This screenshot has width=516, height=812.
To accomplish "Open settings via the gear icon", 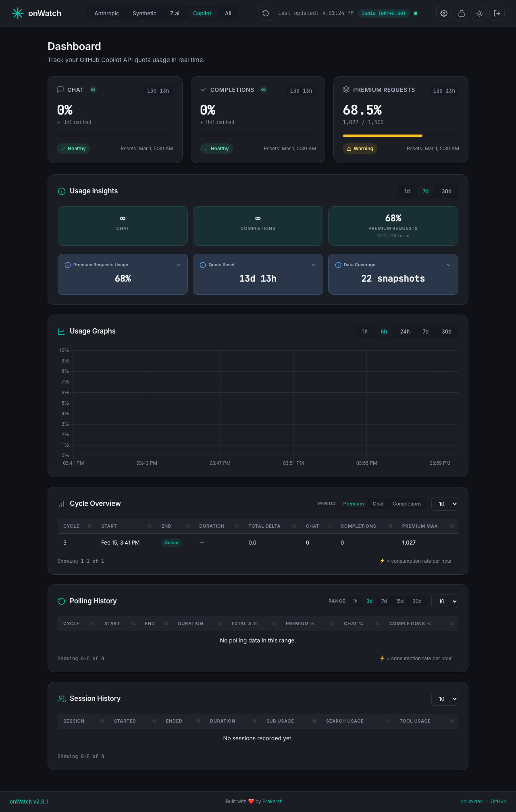I will pyautogui.click(x=444, y=13).
